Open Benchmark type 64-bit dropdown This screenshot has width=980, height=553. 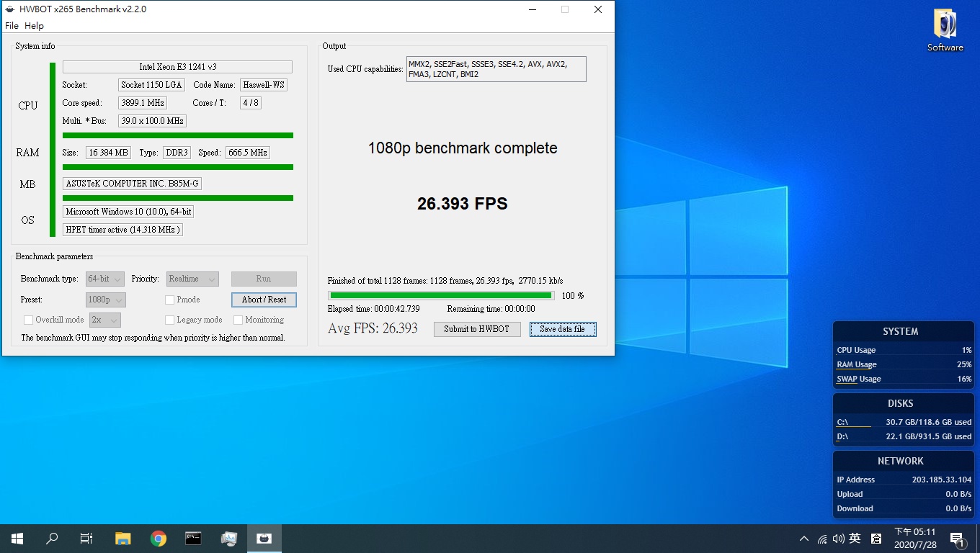(x=105, y=279)
